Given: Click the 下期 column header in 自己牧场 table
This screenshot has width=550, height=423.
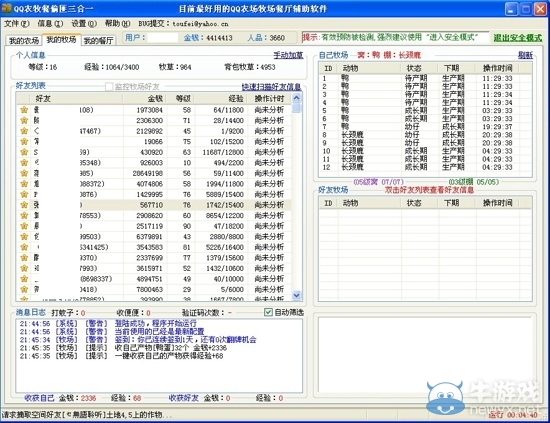Looking at the screenshot, I should pyautogui.click(x=457, y=68).
